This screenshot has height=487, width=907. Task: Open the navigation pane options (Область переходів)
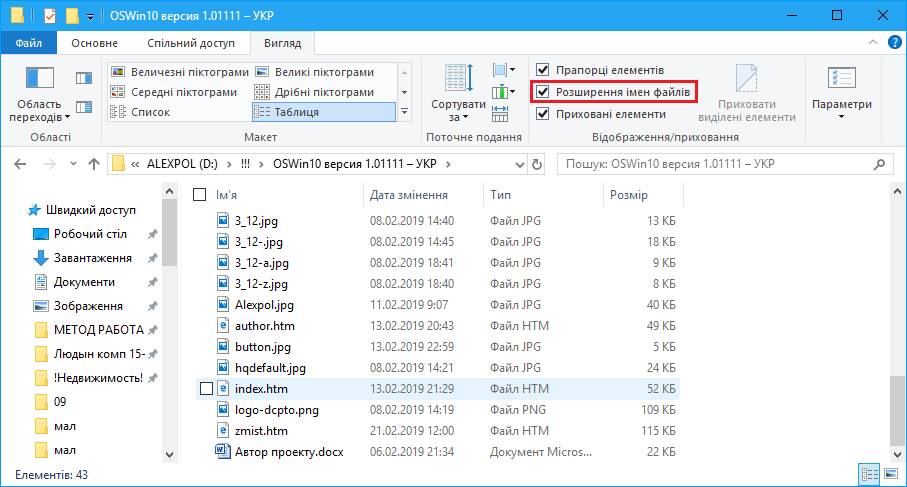(39, 94)
